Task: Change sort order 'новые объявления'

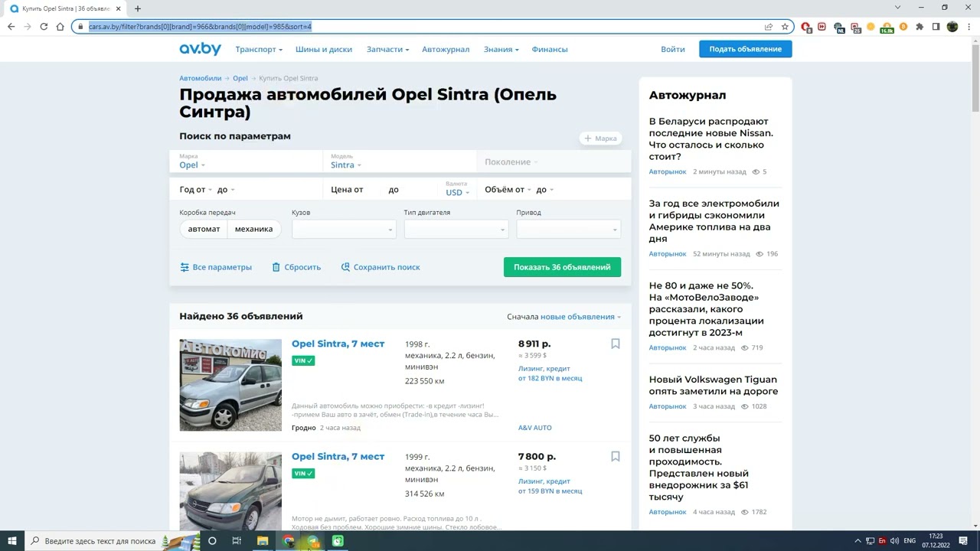Action: pos(580,317)
